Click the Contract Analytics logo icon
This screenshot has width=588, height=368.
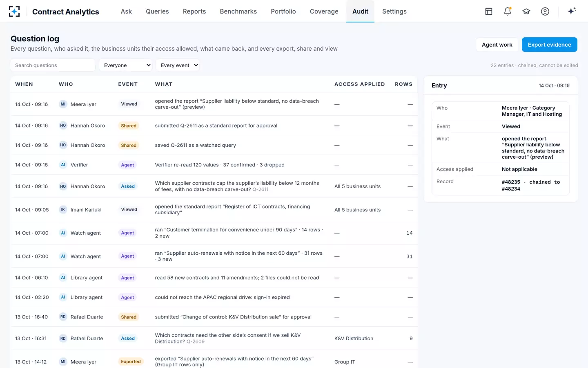(x=14, y=11)
